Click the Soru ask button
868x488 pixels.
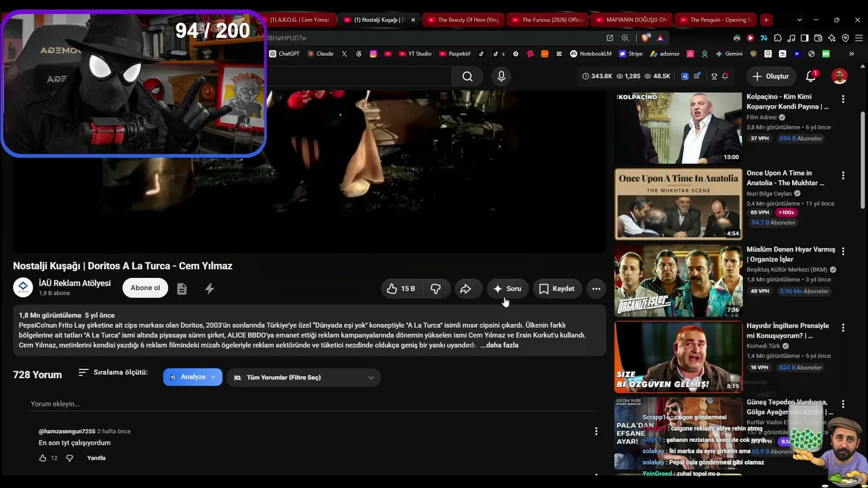point(507,289)
